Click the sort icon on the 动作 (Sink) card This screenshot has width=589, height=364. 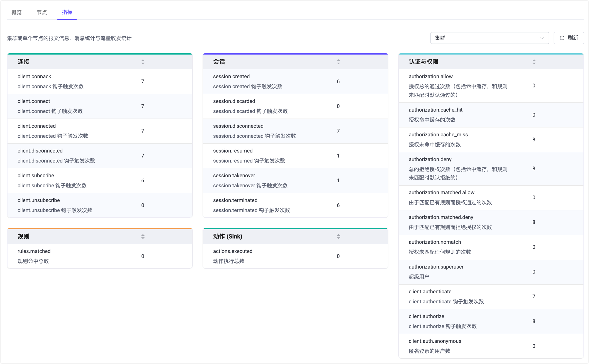point(338,236)
